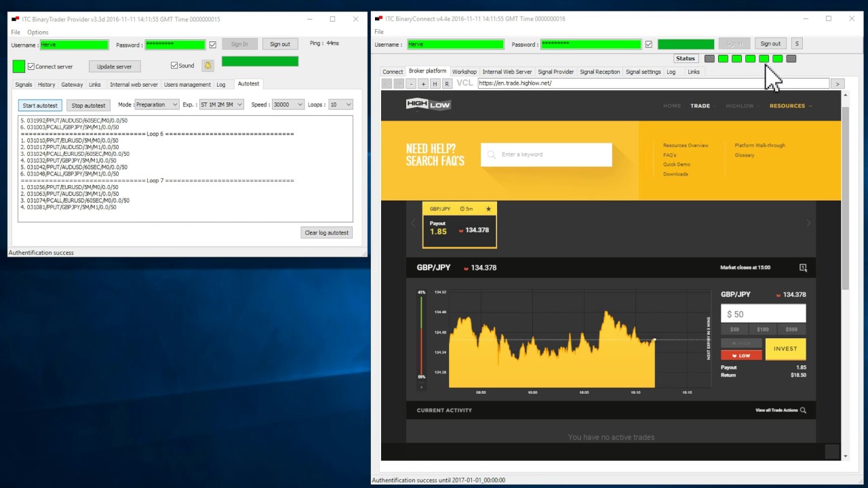Click the red LOW button

coord(741,355)
